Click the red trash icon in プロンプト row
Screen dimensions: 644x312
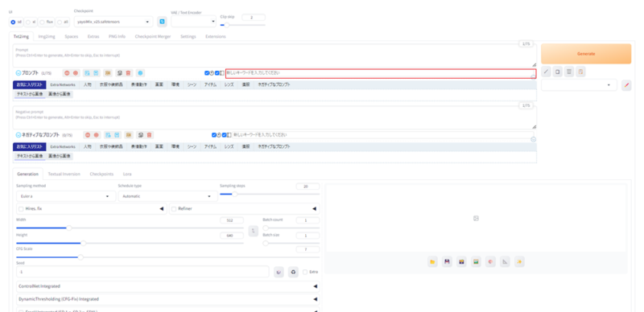pos(128,73)
